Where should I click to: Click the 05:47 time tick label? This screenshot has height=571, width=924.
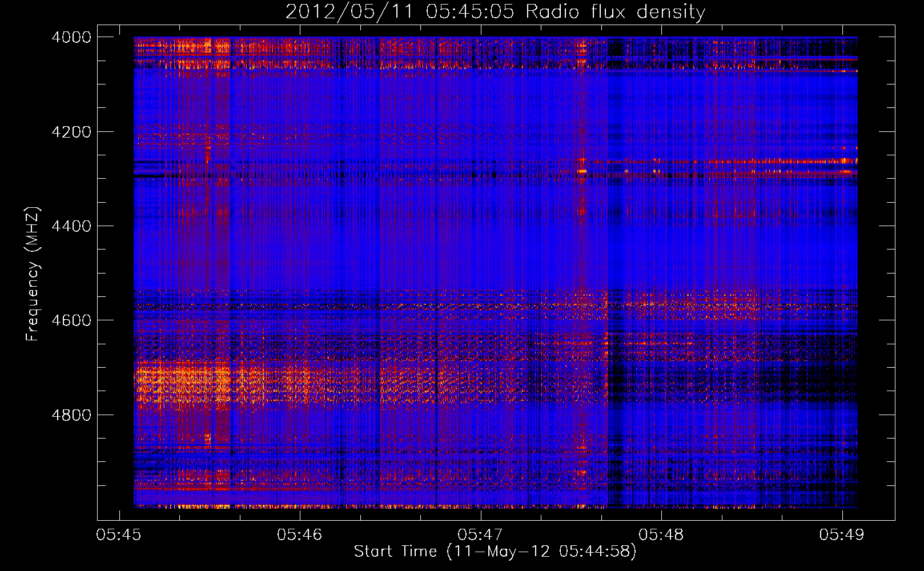tap(480, 534)
